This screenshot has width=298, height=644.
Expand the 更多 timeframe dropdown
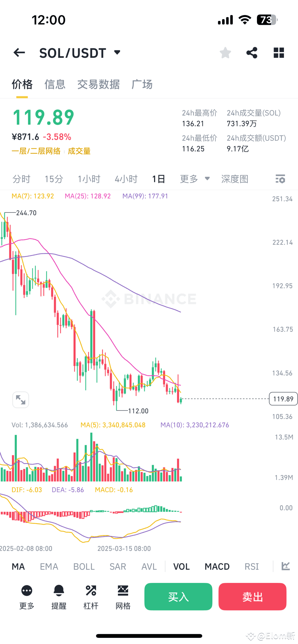click(194, 179)
